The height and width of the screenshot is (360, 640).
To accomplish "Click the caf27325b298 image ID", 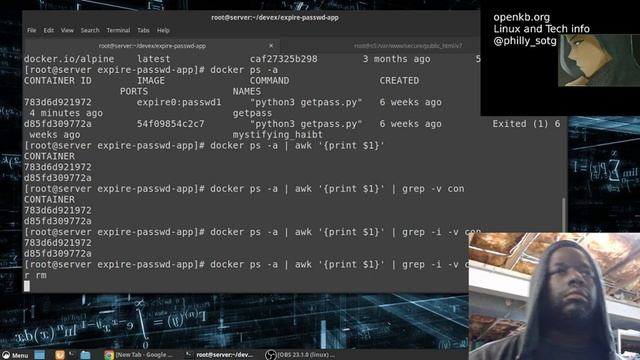I will pyautogui.click(x=284, y=59).
